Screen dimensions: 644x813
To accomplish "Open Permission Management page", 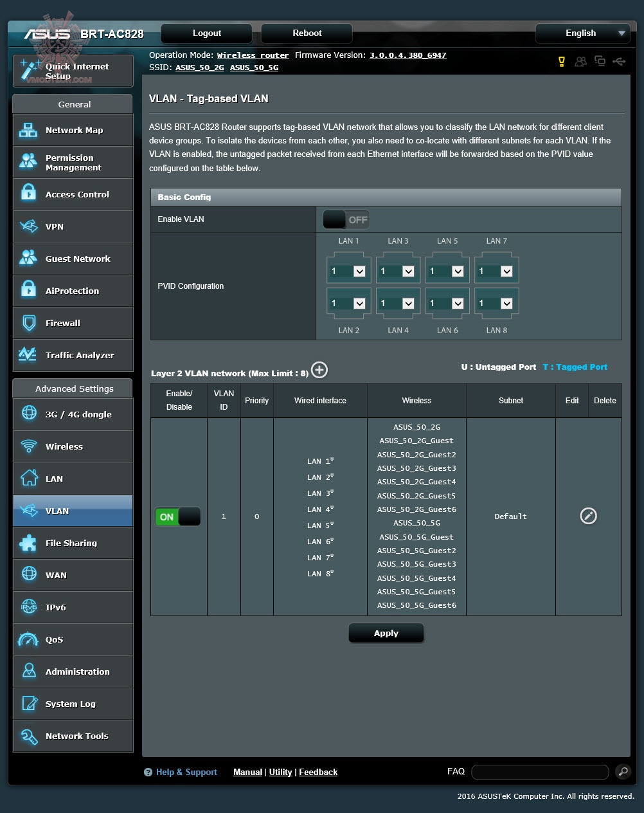I will [73, 162].
